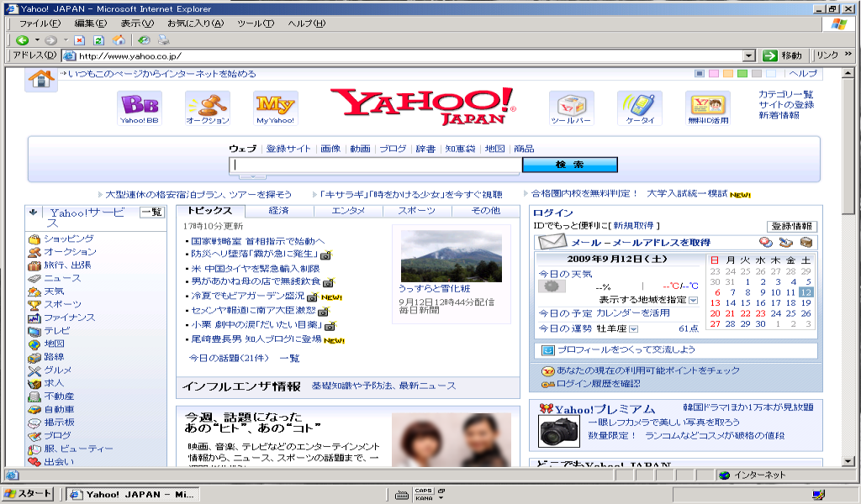861x504 pixels.
Task: Select the pink theme color swatch
Action: click(714, 73)
